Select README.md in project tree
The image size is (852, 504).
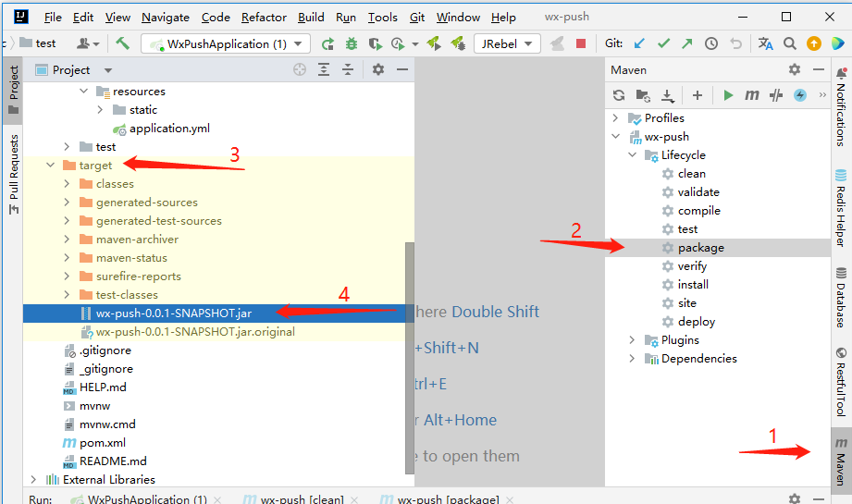[113, 461]
